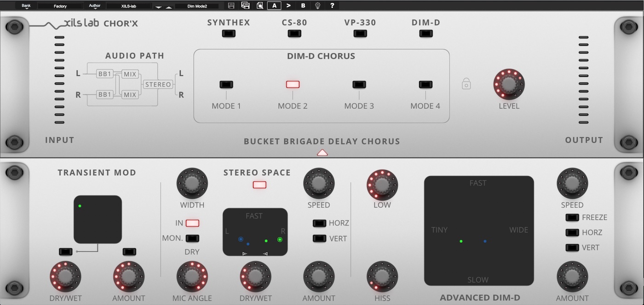Toggle the IN switch
644x305 pixels.
pos(192,223)
